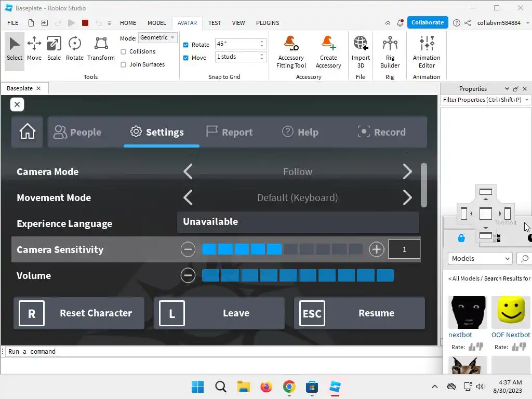Click the Camera Sensitivity slider bar

(282, 249)
